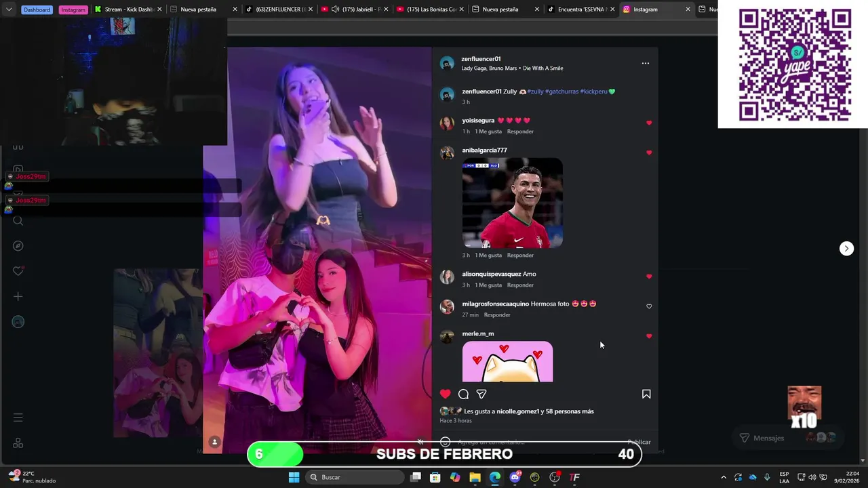
Task: Like the comment by milagrosfonsecaaquino
Action: click(649, 306)
